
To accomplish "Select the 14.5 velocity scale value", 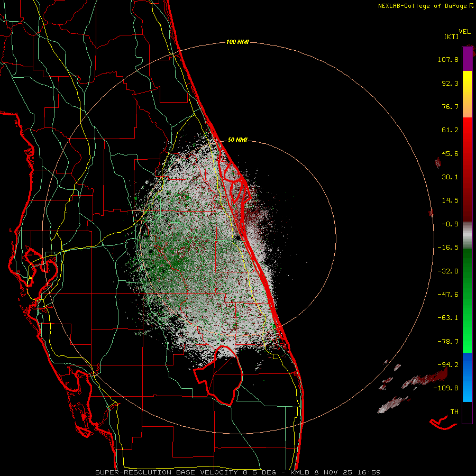I will 450,200.
